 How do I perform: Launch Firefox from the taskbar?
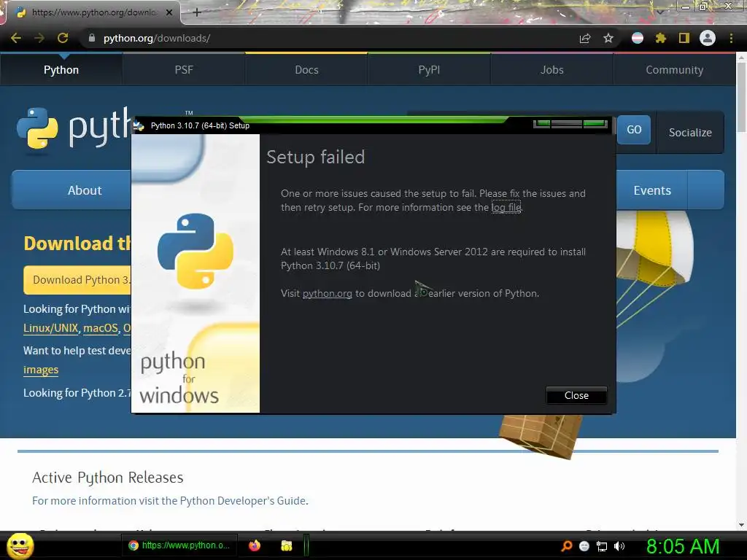[x=255, y=545]
